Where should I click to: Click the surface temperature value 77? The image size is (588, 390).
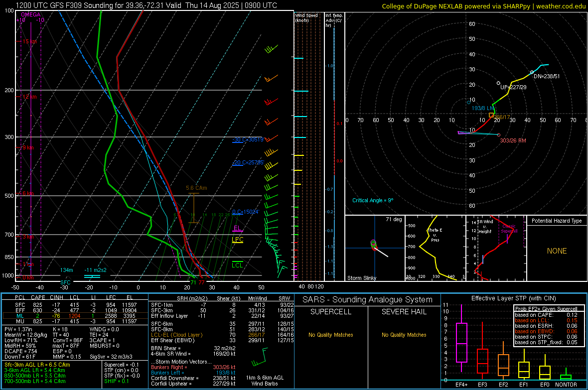click(x=202, y=282)
